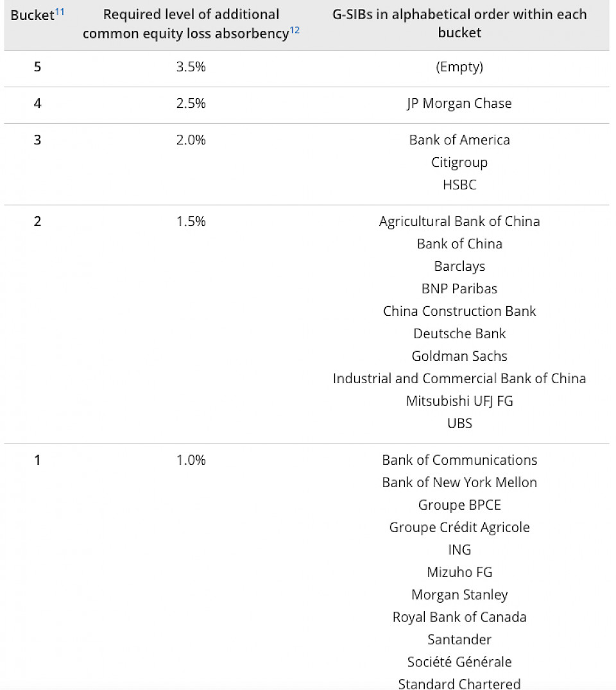The image size is (616, 690).
Task: Select the Bank of America entry
Action: point(459,140)
